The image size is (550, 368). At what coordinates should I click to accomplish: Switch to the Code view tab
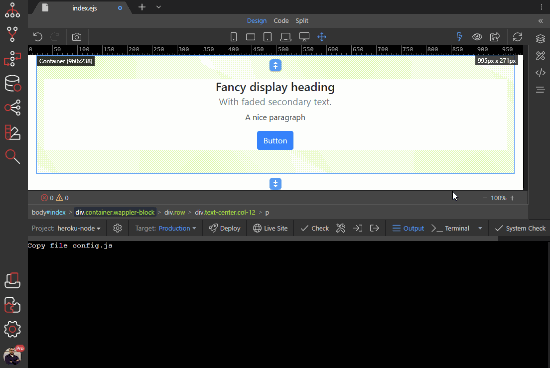(x=281, y=21)
